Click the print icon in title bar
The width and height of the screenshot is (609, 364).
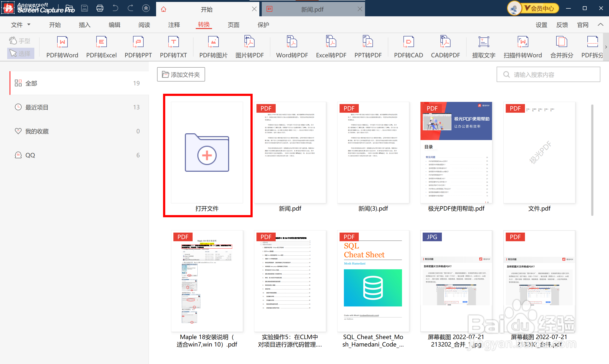100,8
